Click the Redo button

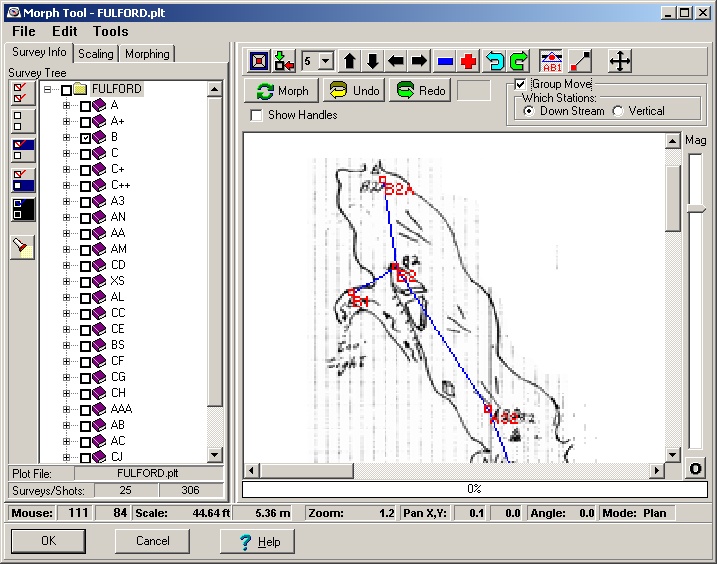point(420,91)
